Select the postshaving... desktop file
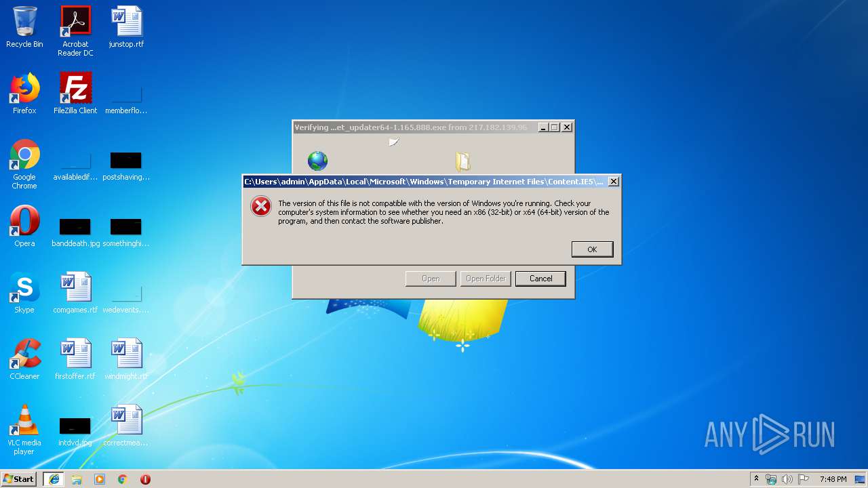This screenshot has height=488, width=868. coord(126,167)
